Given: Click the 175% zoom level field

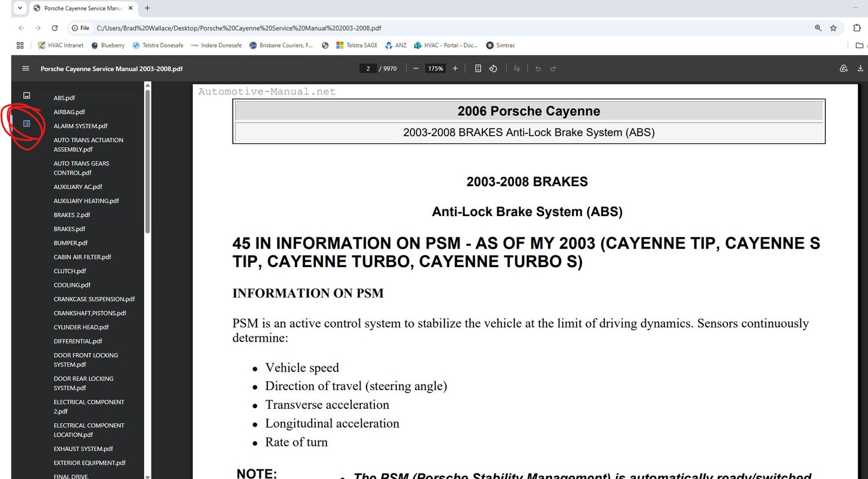Looking at the screenshot, I should point(435,68).
